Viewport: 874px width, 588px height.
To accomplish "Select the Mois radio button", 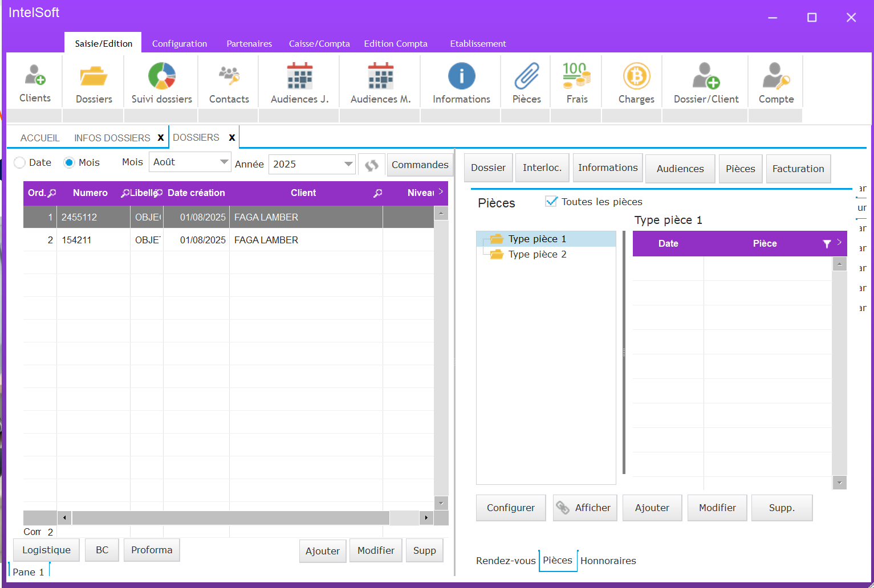I will click(70, 163).
